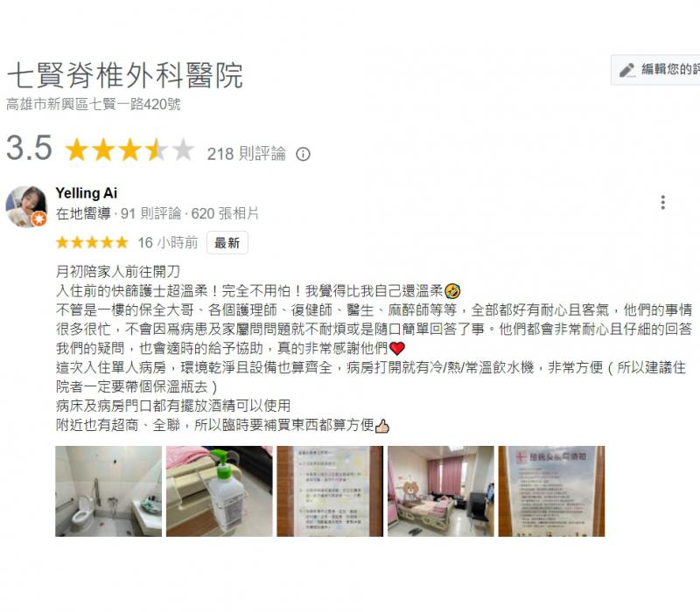Click the 218 則評論 review count

(x=247, y=154)
